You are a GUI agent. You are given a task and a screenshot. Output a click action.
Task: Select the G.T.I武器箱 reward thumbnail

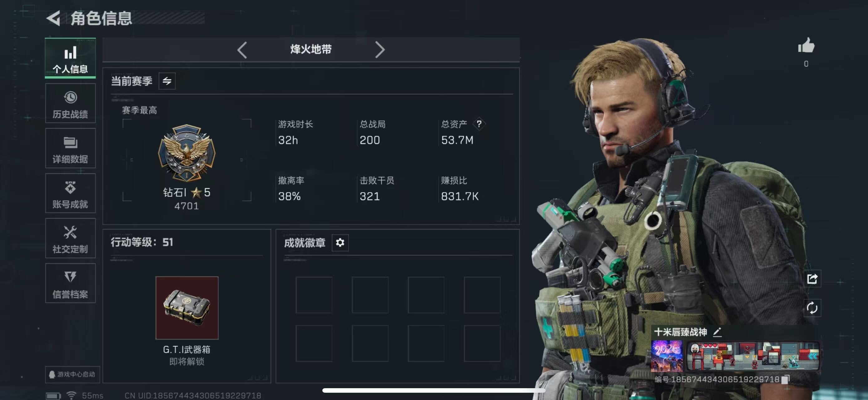pyautogui.click(x=187, y=308)
